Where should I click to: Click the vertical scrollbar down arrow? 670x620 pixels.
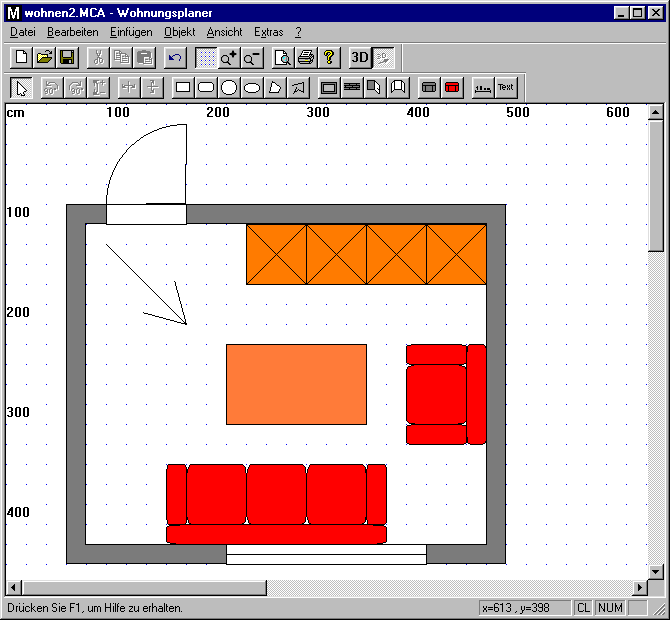click(656, 571)
